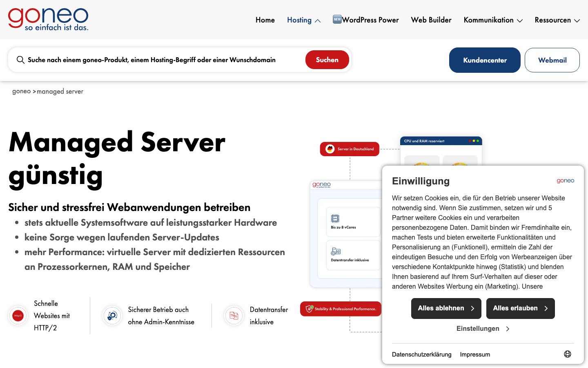Image resolution: width=588 pixels, height=368 pixels.
Task: Click the Stability & Professional Performance badge
Action: tap(341, 309)
